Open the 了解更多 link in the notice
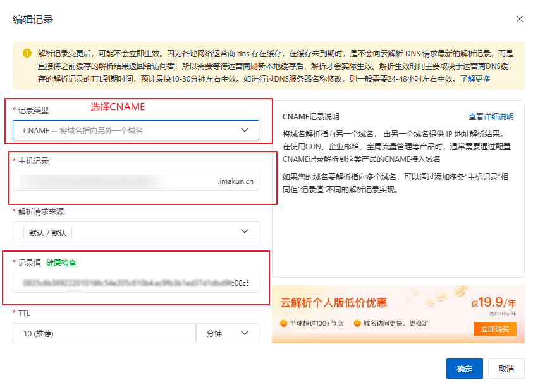The width and height of the screenshot is (533, 392). coord(475,79)
